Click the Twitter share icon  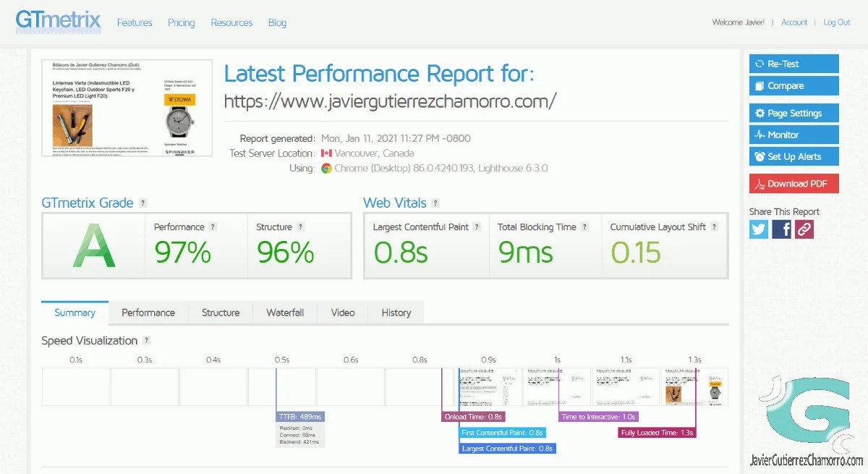pyautogui.click(x=758, y=229)
